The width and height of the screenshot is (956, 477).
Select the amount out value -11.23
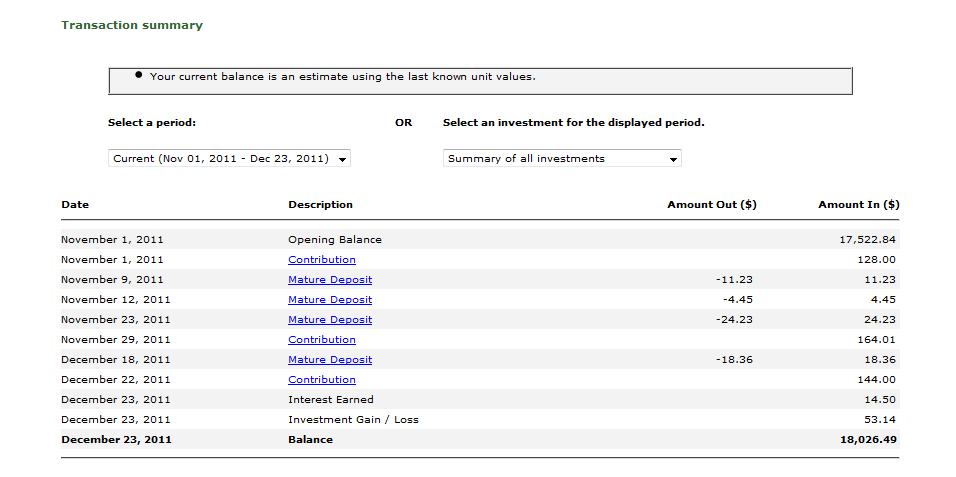(734, 279)
